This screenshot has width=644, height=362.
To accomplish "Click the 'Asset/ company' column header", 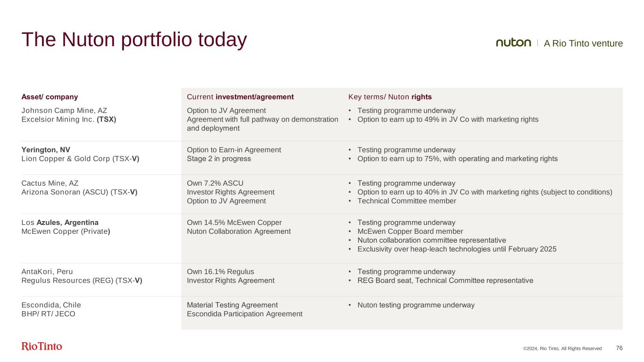I will (x=50, y=97).
